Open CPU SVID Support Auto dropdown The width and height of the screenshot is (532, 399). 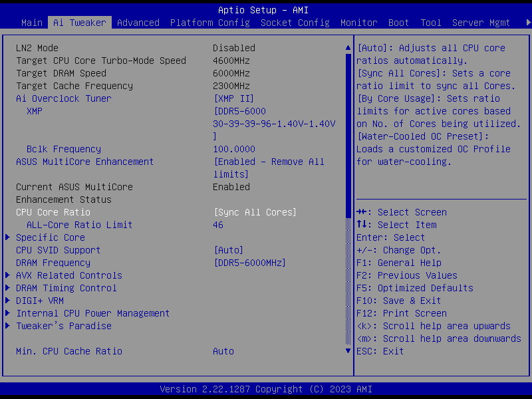coord(229,251)
